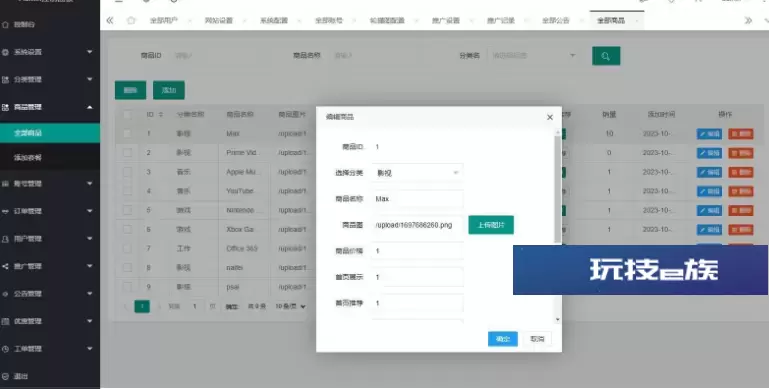
Task: Click red delete button in YouTube row
Action: [x=741, y=191]
